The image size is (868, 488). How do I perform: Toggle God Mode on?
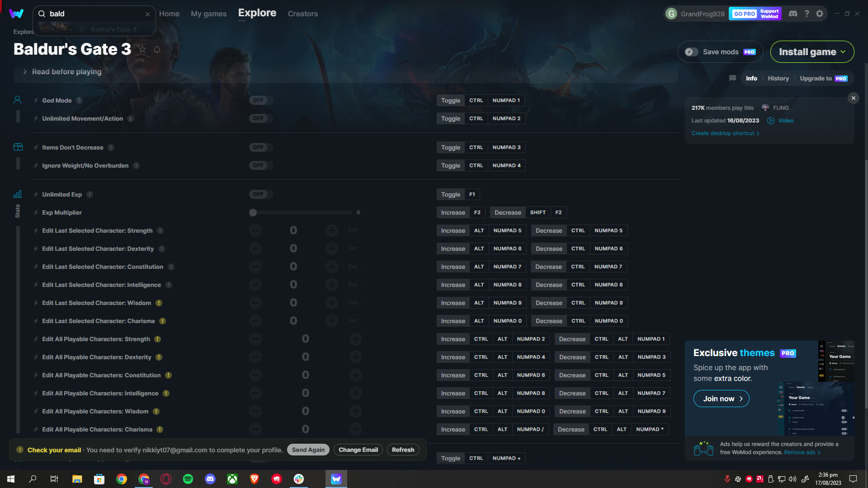[x=261, y=100]
